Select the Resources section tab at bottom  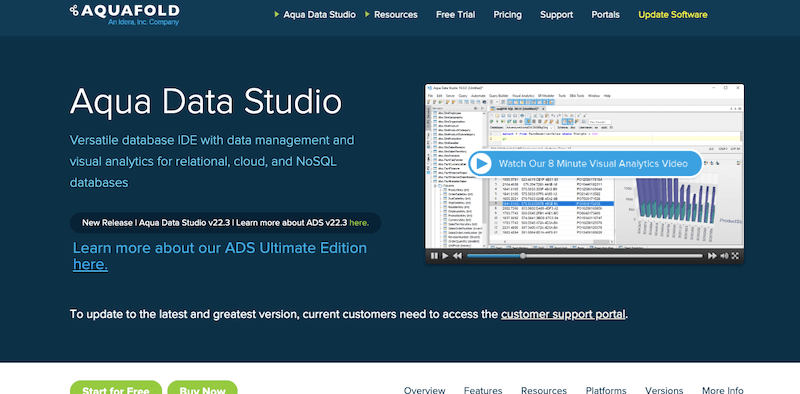544,390
